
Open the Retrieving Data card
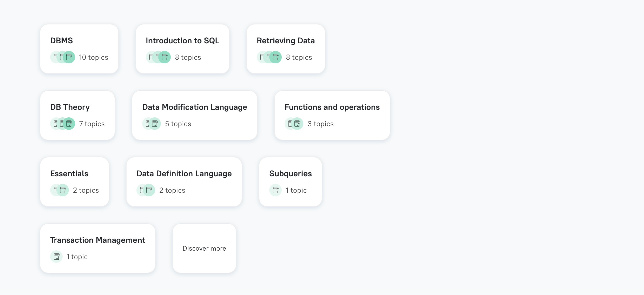286,49
